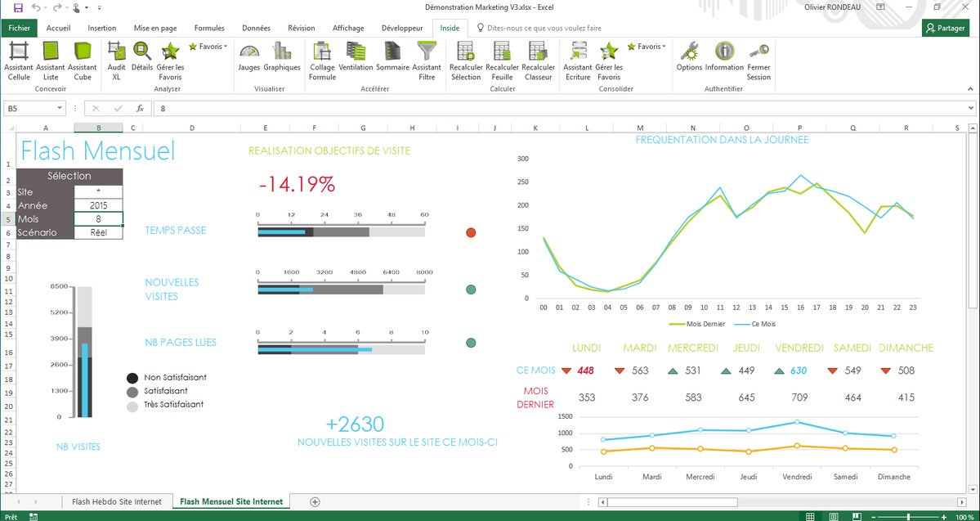This screenshot has width=980, height=521.
Task: Open the Formules tab
Action: coord(209,28)
